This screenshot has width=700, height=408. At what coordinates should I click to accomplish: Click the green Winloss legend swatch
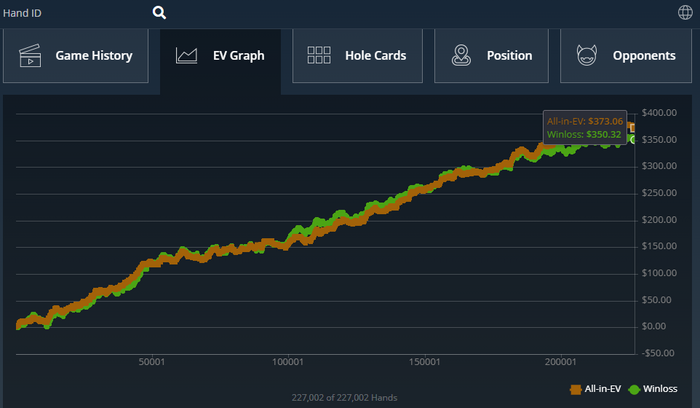pyautogui.click(x=634, y=390)
